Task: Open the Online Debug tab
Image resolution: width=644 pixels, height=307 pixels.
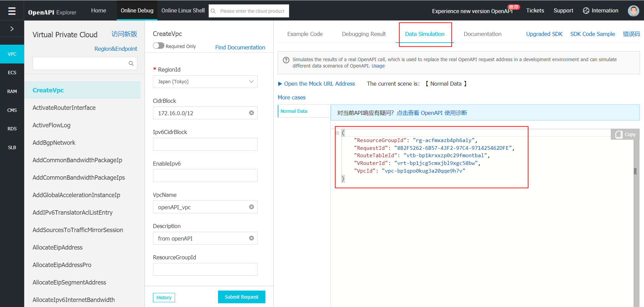Action: pos(137,10)
